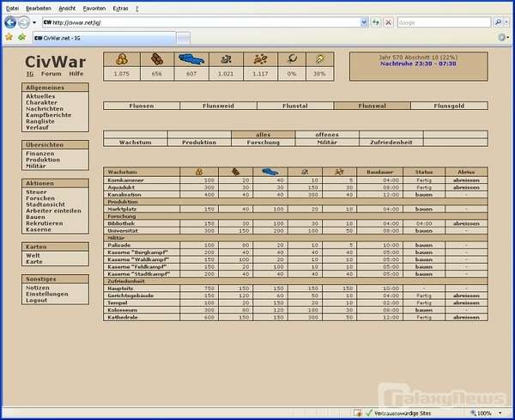Image resolution: width=515 pixels, height=420 pixels.
Task: Open the Favoriten menu
Action: (94, 7)
